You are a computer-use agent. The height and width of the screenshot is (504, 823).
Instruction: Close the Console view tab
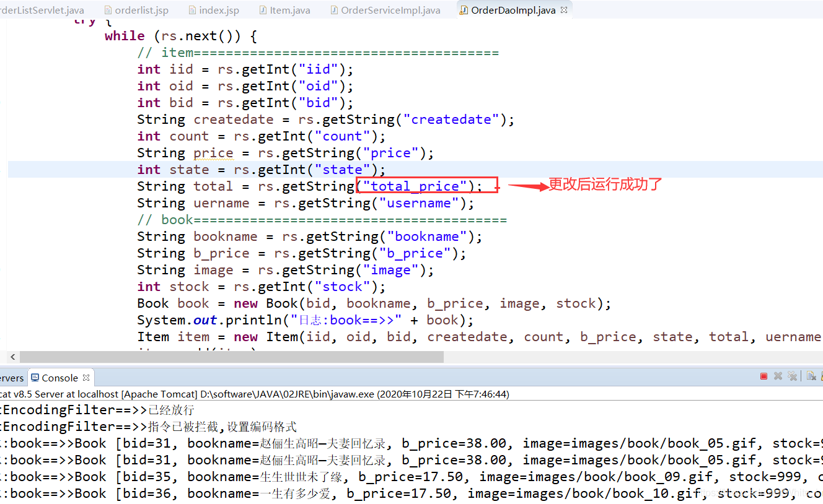pos(85,377)
